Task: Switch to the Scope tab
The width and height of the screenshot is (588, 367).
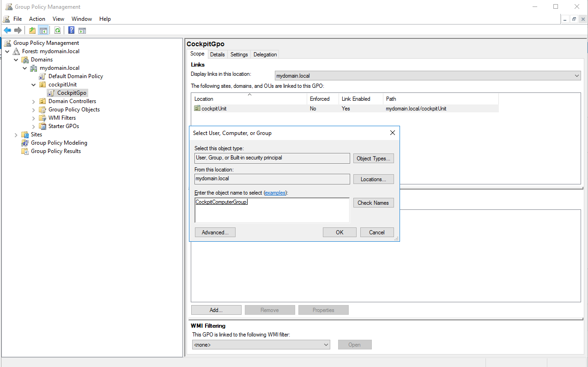Action: tap(197, 54)
